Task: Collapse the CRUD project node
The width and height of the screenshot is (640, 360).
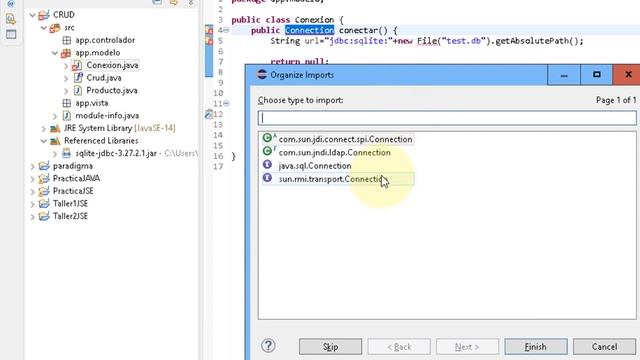Action: (x=32, y=15)
